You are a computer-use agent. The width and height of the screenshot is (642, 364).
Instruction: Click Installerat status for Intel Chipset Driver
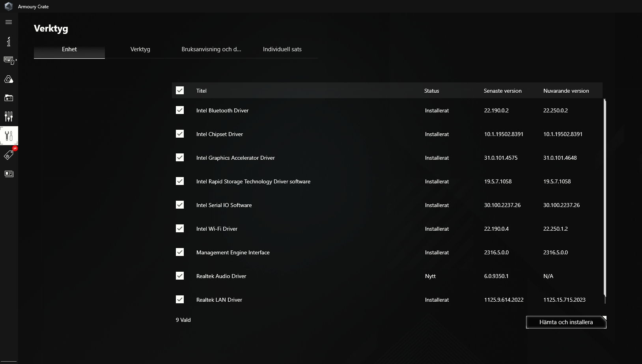[x=437, y=134]
